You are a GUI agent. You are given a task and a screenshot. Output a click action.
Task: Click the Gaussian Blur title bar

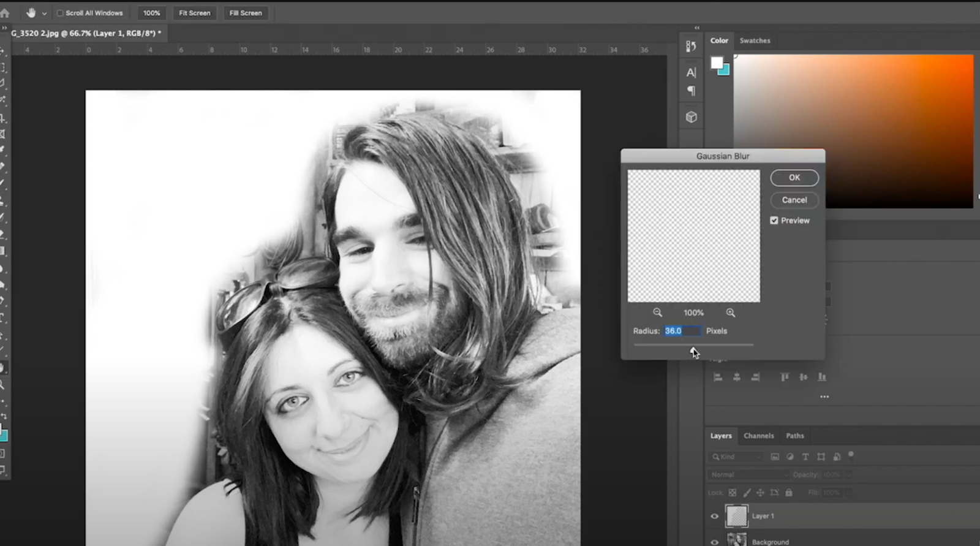[x=723, y=156]
